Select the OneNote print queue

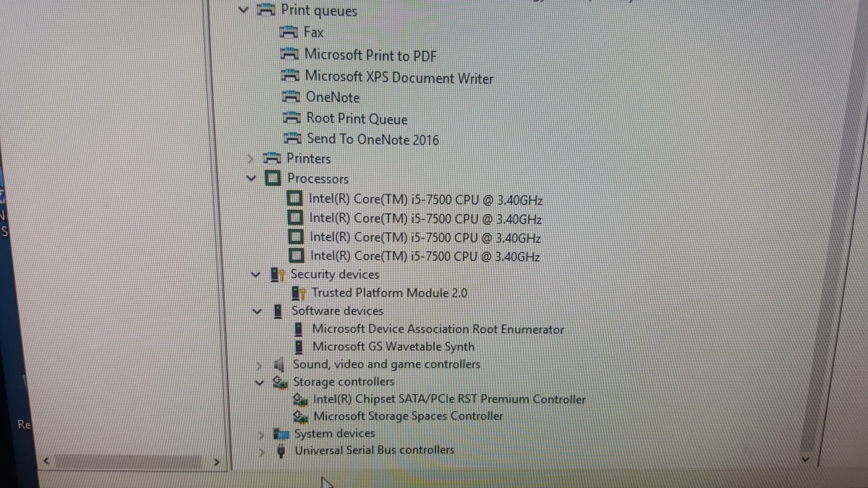click(333, 97)
